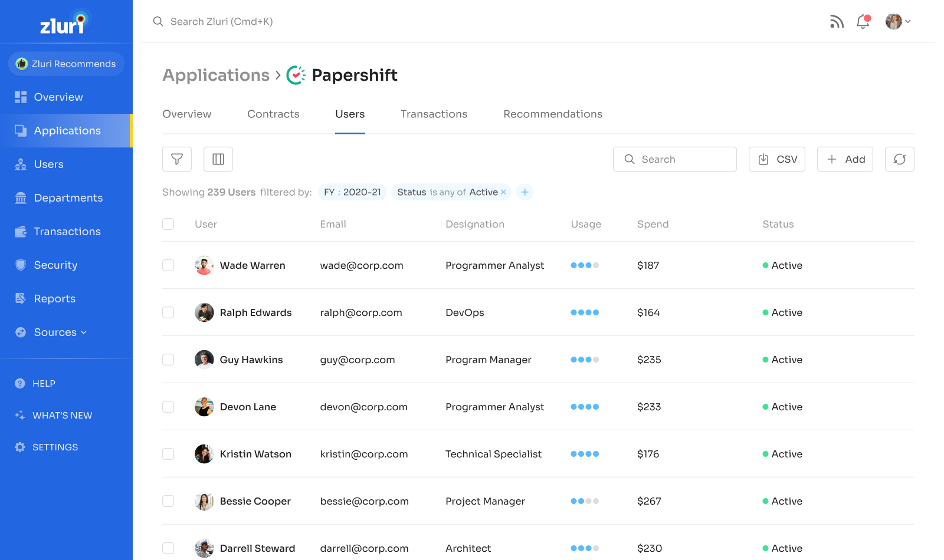Click Wade Warren's usage dots indicator

(x=585, y=265)
